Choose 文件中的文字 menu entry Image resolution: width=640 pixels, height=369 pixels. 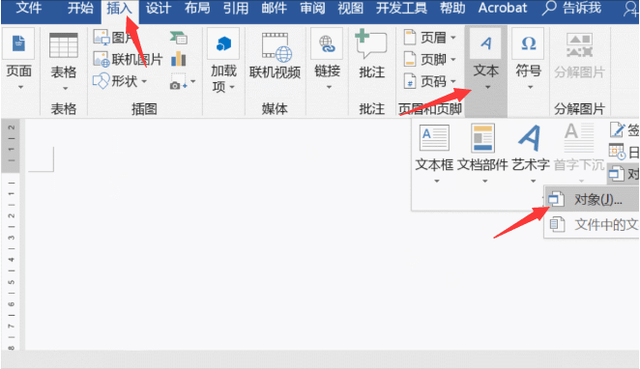(x=592, y=225)
